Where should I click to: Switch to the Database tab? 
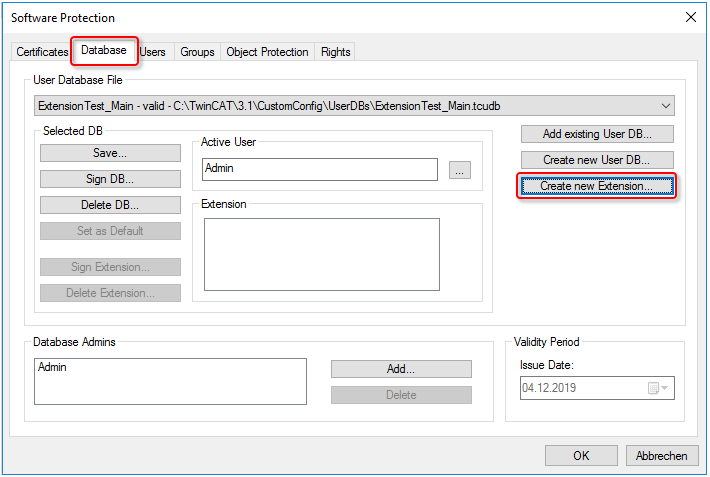104,50
